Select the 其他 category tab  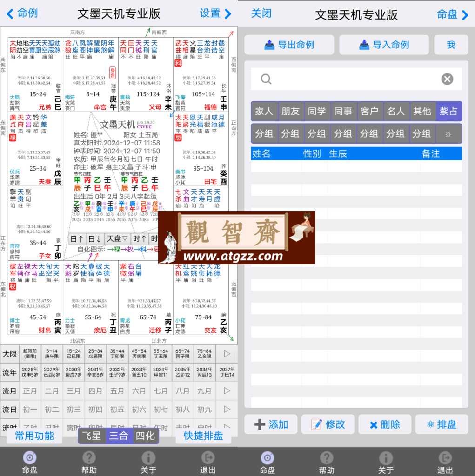tap(422, 111)
